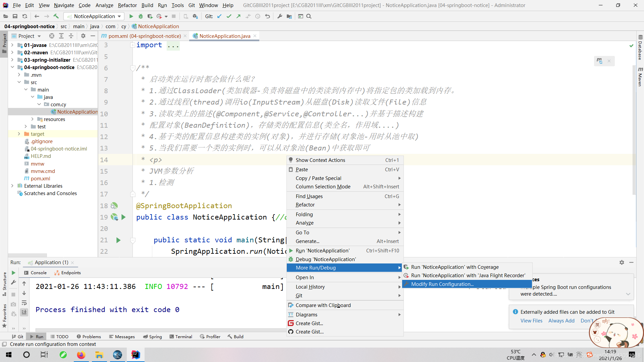Image resolution: width=644 pixels, height=362 pixels.
Task: Push commits with the green up arrow
Action: pyautogui.click(x=238, y=16)
